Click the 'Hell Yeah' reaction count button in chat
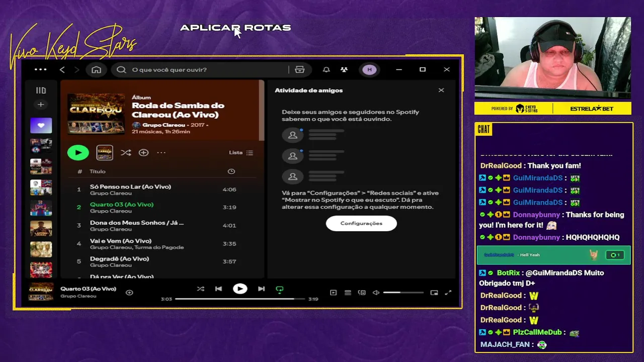Screen dimensions: 644x362 click(x=614, y=255)
